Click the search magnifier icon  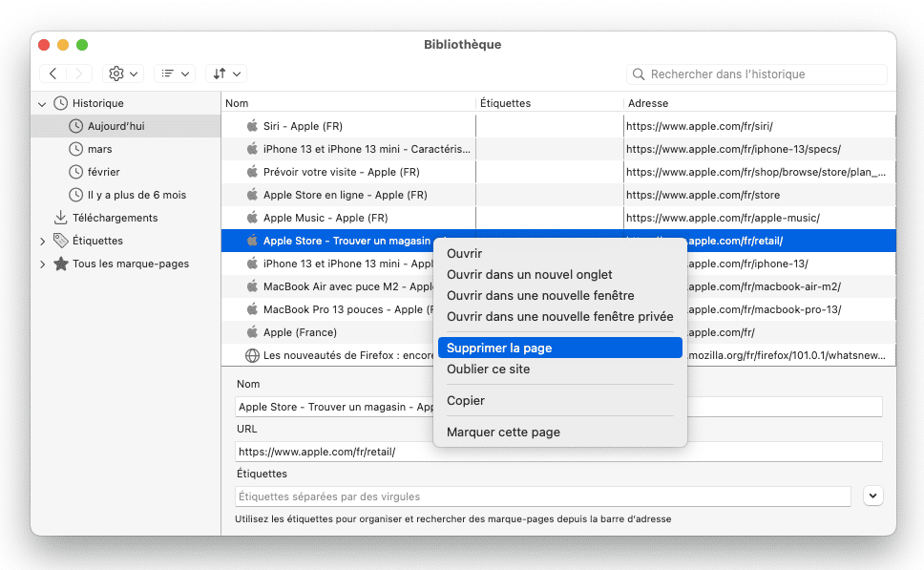tap(639, 74)
